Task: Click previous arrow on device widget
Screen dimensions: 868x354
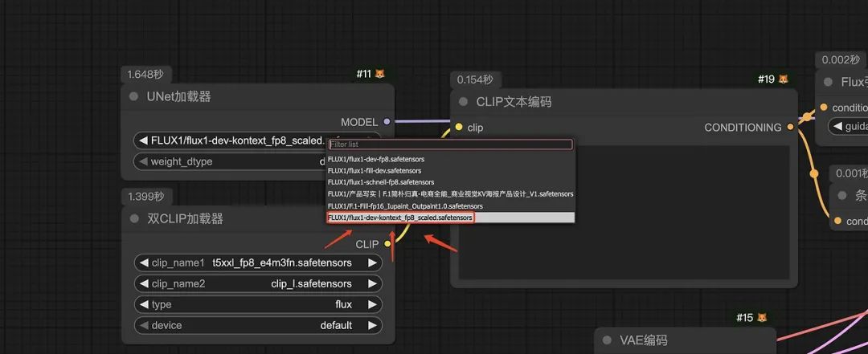Action: tap(144, 325)
